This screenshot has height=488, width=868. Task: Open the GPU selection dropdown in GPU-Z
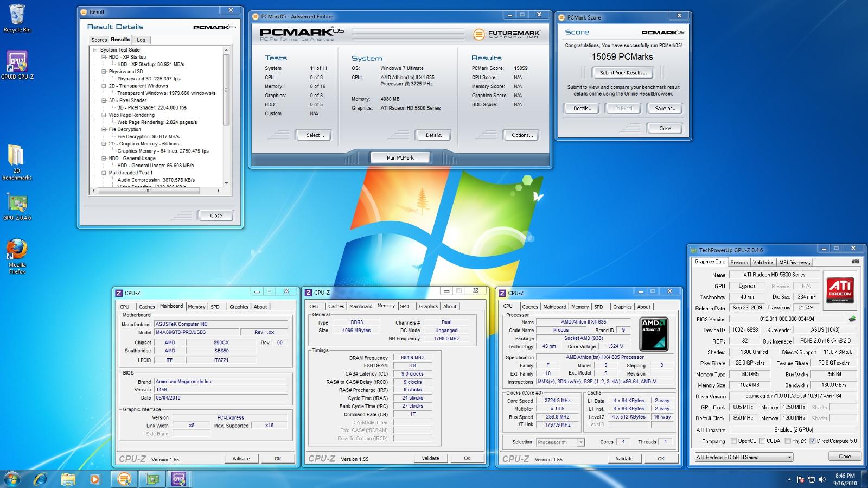click(744, 457)
